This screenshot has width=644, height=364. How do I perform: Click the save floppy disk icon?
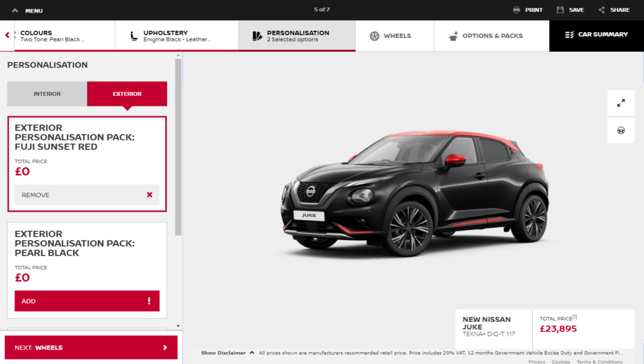(x=560, y=10)
